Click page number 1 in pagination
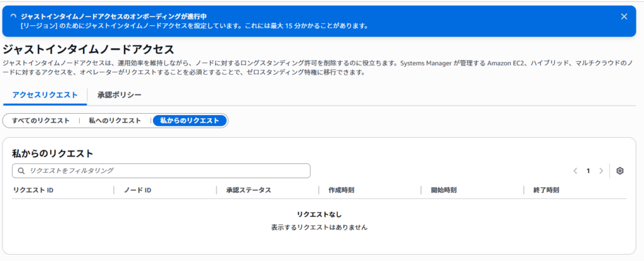Image resolution: width=644 pixels, height=261 pixels. click(x=588, y=171)
